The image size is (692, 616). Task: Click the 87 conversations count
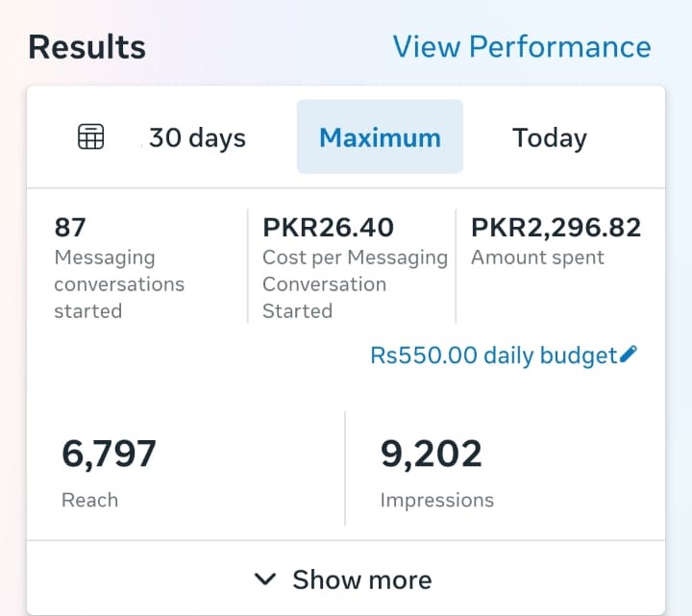pos(70,227)
